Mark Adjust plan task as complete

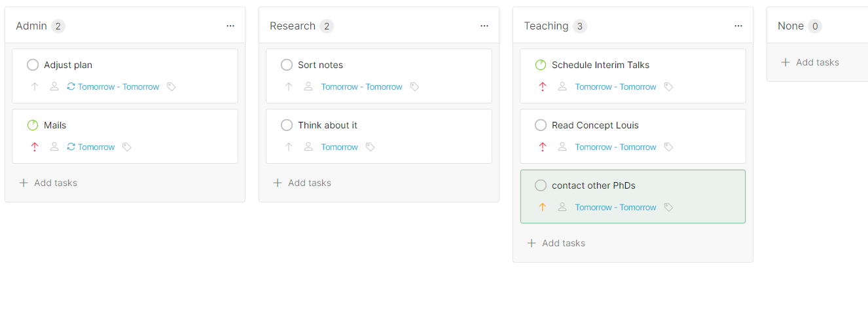[33, 65]
